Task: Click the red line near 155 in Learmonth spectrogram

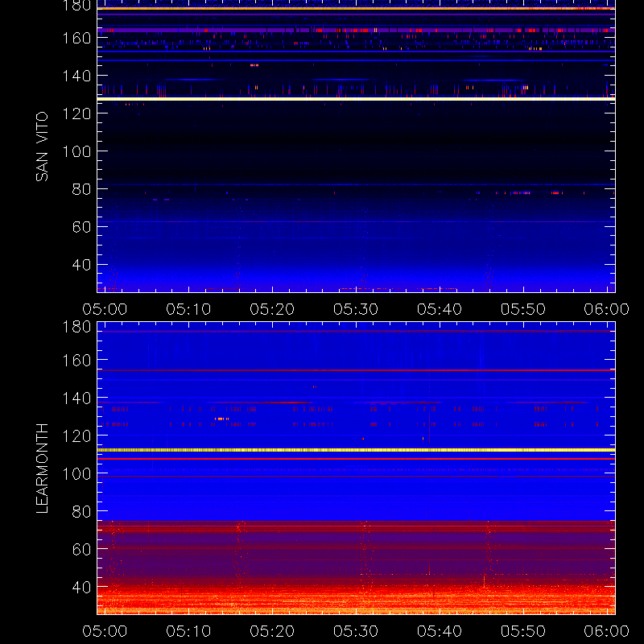Action: click(356, 370)
